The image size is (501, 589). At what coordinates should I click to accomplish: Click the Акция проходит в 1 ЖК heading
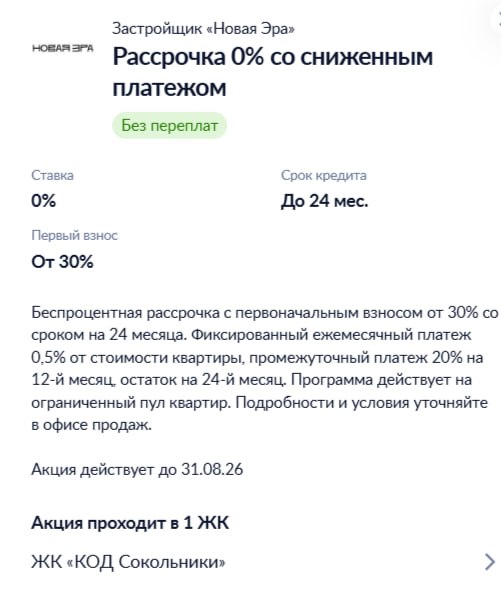tap(130, 523)
